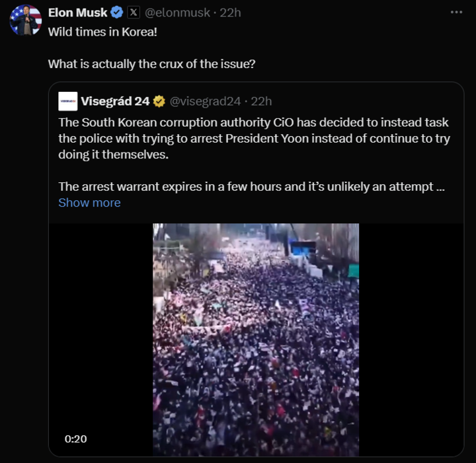Click the quoted tweet's 22h timestamp

[x=262, y=101]
